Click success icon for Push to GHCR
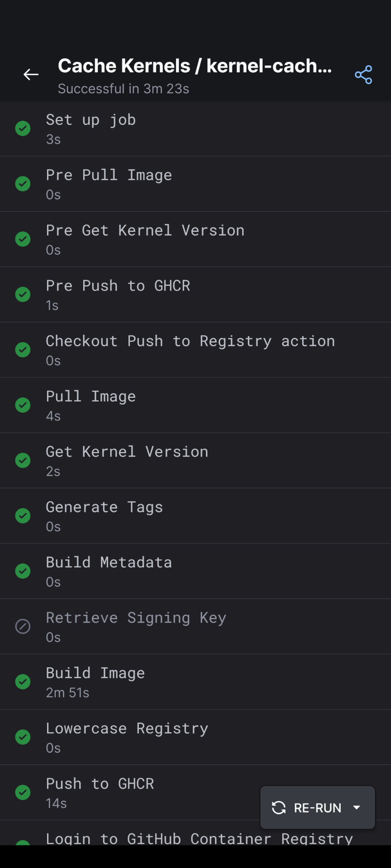 [x=23, y=793]
